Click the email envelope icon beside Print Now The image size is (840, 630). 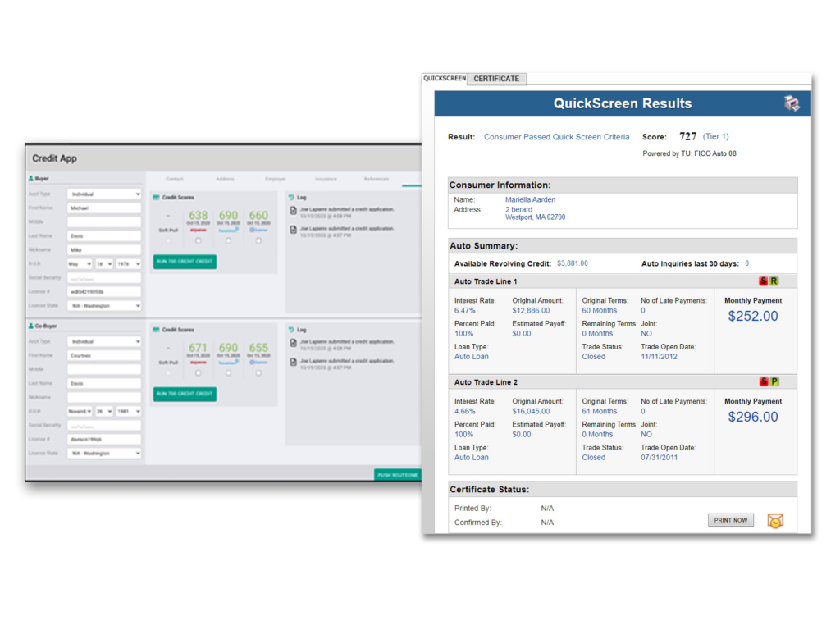click(774, 521)
